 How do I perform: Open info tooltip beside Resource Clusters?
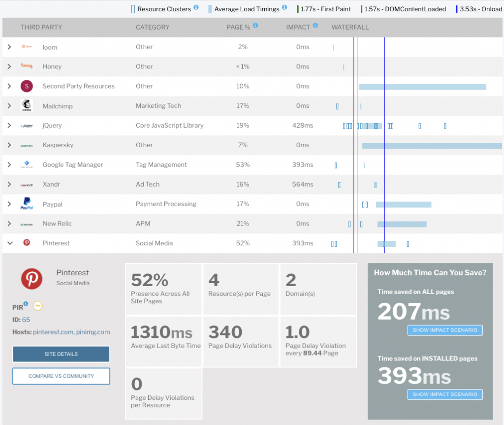(196, 7)
